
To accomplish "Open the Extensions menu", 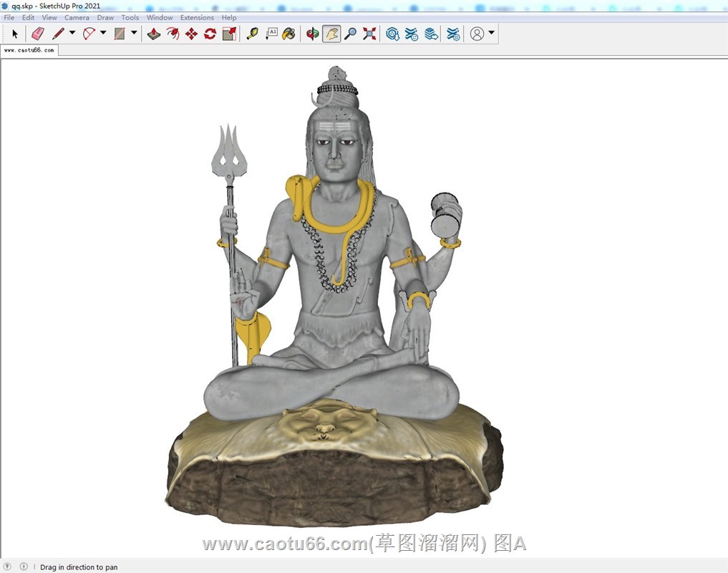I will click(x=197, y=17).
